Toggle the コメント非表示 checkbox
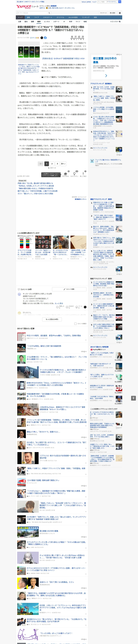 click(x=75, y=324)
